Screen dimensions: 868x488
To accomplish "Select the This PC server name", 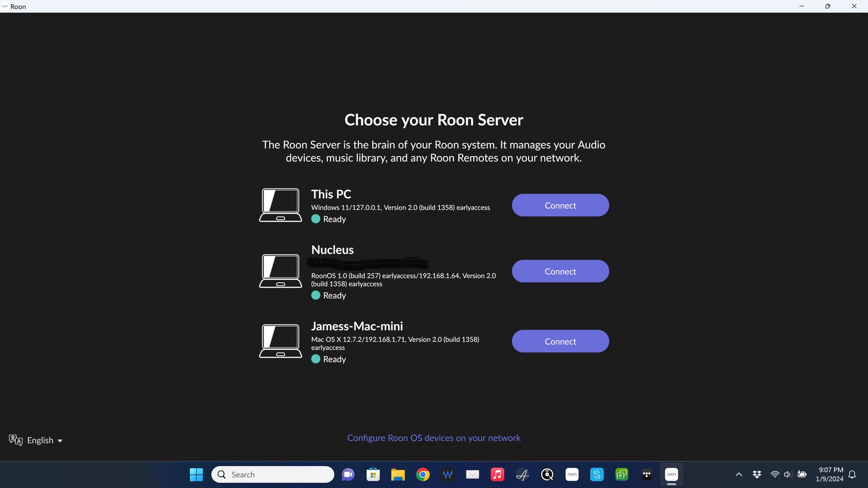I will pos(331,194).
